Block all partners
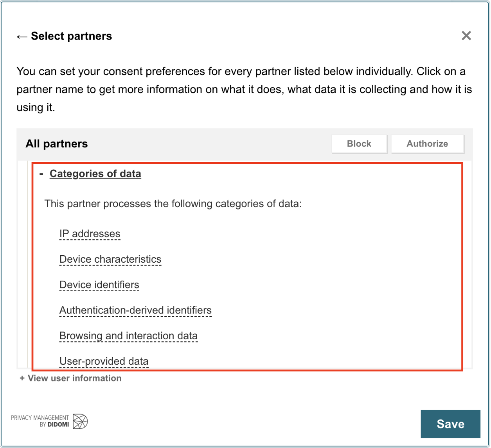The width and height of the screenshot is (491, 448). pos(359,144)
